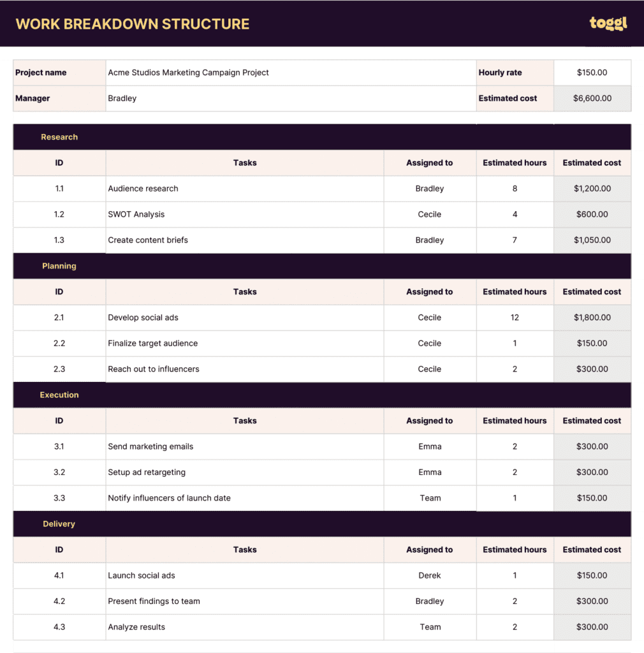This screenshot has height=653, width=644.
Task: Click the 12 estimated hours cell
Action: (x=515, y=318)
